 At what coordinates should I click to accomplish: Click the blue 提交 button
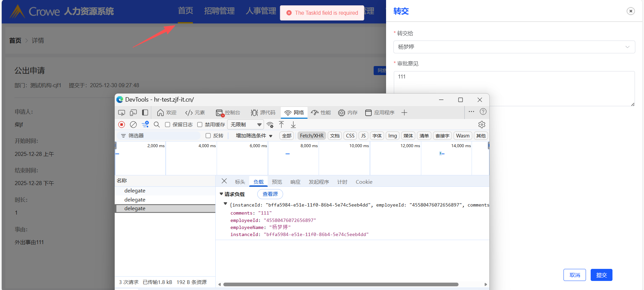[x=601, y=275]
